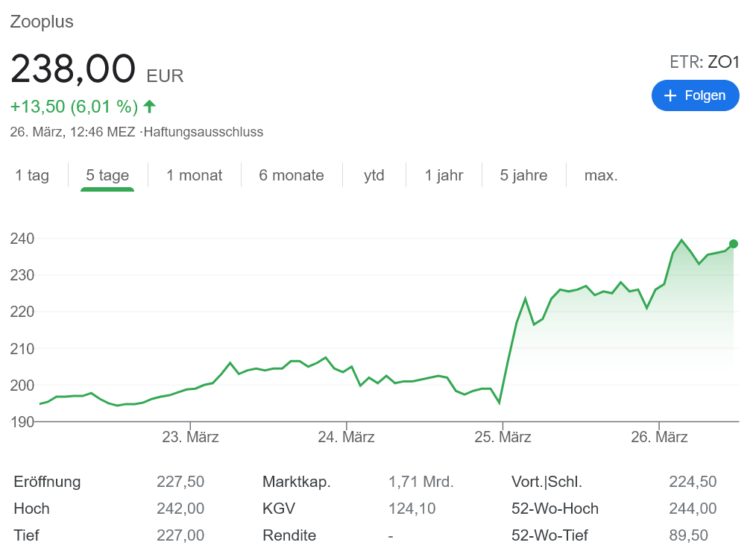
Task: Click the 24. März date axis label
Action: (x=346, y=437)
